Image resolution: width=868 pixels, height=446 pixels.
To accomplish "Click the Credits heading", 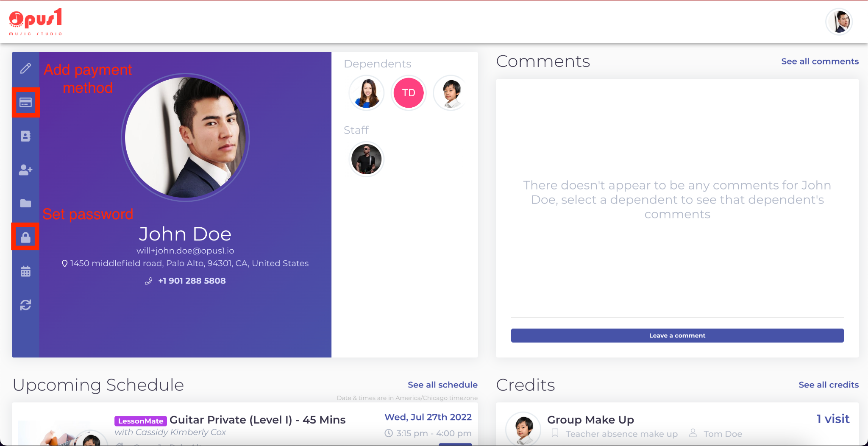I will point(526,385).
